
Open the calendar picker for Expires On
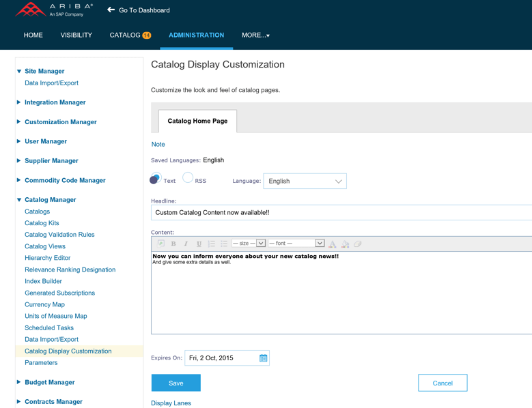point(264,358)
